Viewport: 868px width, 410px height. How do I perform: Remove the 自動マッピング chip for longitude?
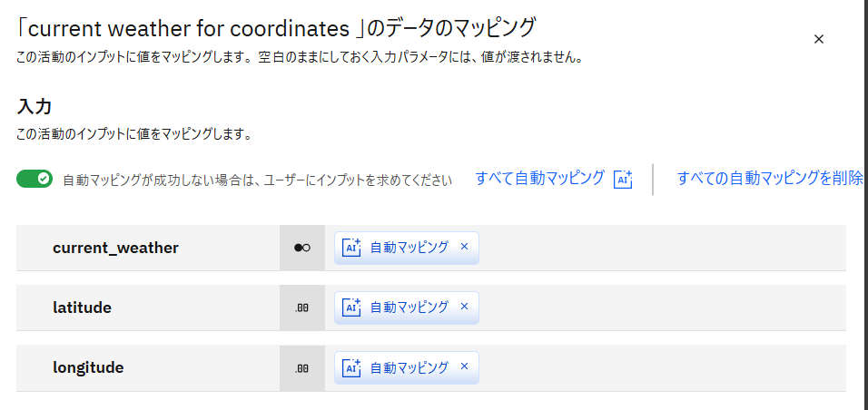[x=464, y=367]
